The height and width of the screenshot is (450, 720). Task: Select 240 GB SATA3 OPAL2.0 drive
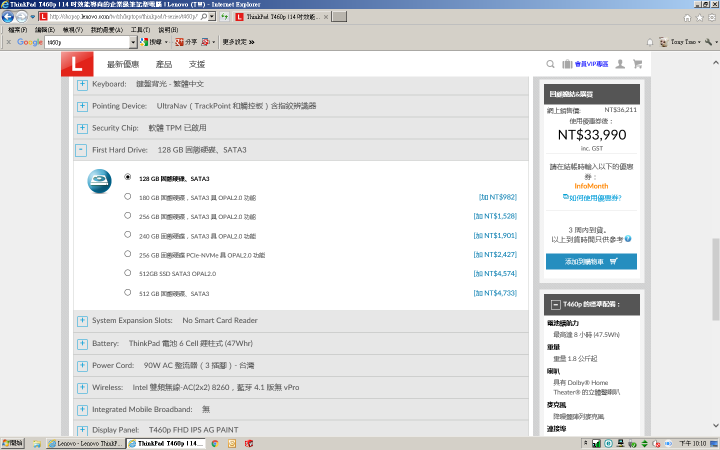pyautogui.click(x=128, y=235)
